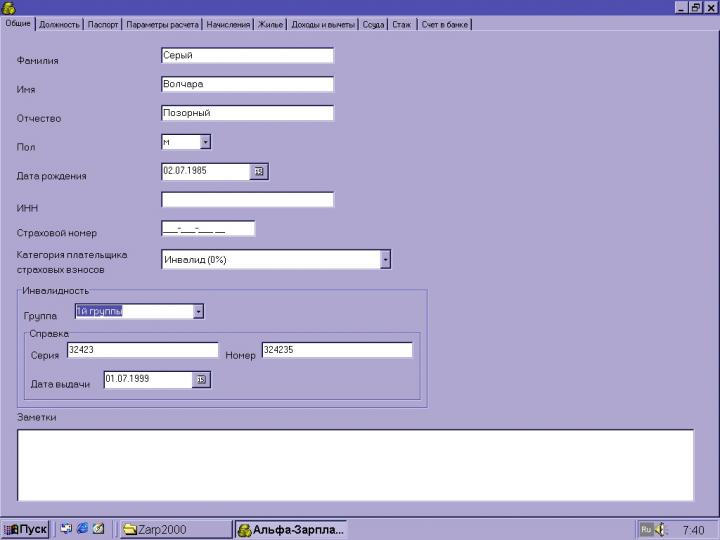Expand the Группа disability dropdown
This screenshot has height=540, width=720.
pyautogui.click(x=198, y=311)
